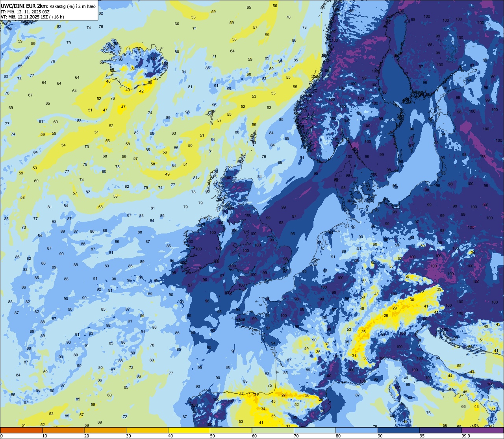
Task: Pick the yellow-green 50–60 legend swatch
Action: tap(231, 430)
